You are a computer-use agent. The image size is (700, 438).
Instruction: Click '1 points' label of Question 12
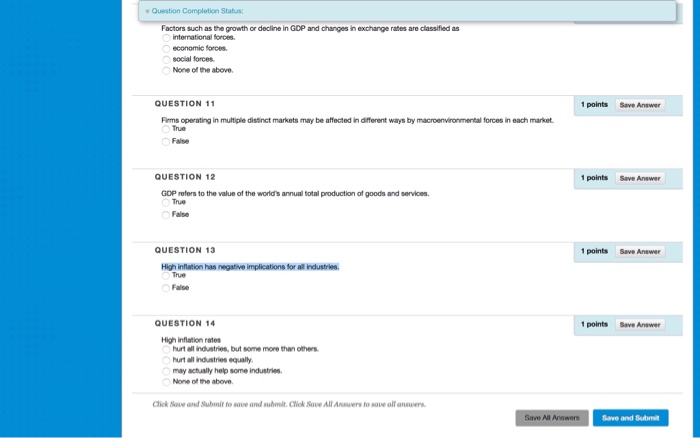pyautogui.click(x=594, y=178)
